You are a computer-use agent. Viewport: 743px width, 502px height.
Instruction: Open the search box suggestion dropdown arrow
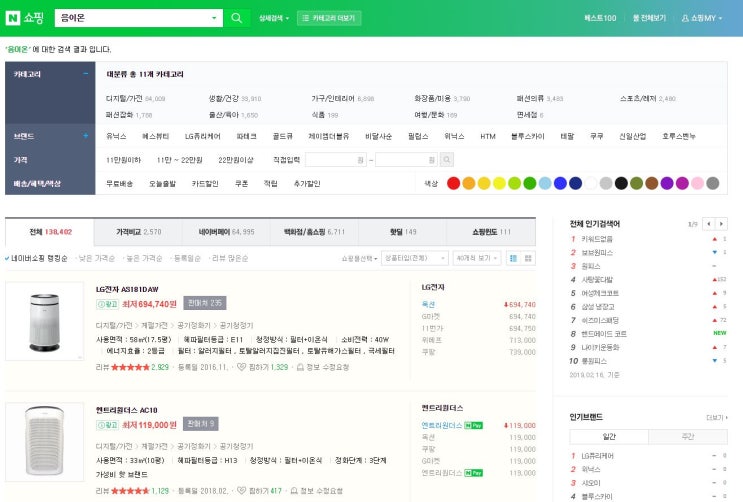214,18
